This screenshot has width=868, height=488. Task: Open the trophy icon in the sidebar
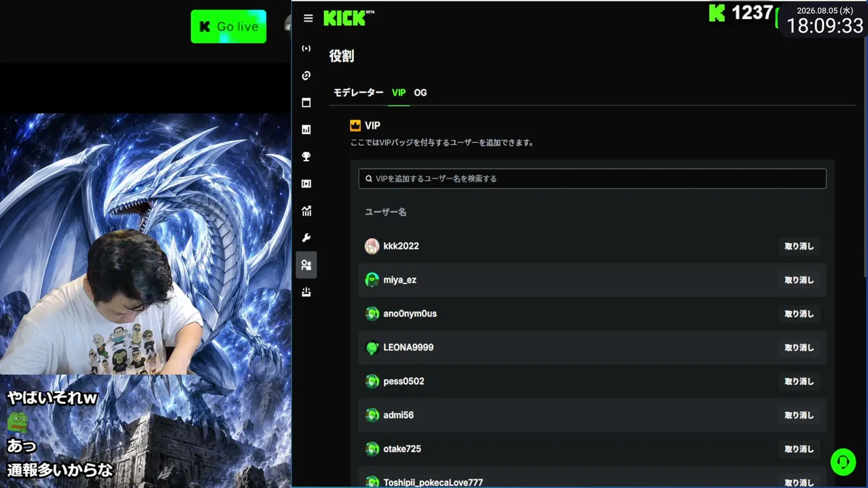(307, 157)
